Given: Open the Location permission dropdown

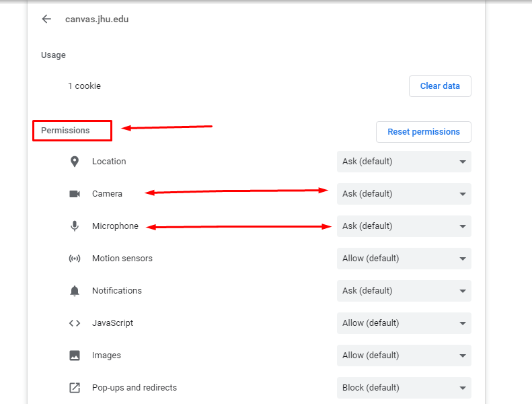Looking at the screenshot, I should (x=404, y=162).
